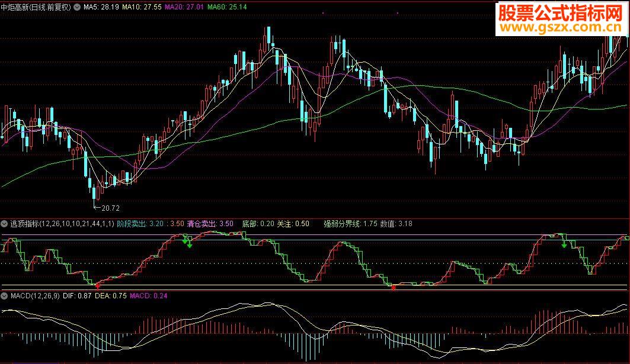Image resolution: width=630 pixels, height=364 pixels.
Task: Click the 阶段卖出: 3.20 value
Action: [x=140, y=224]
